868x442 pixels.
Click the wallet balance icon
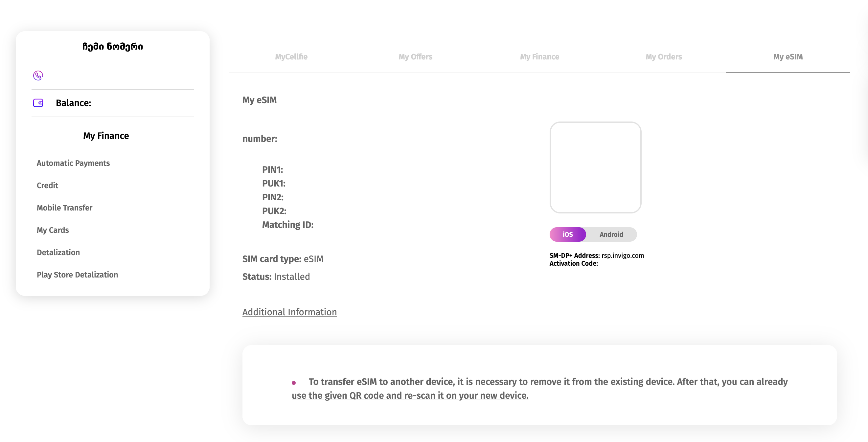point(38,103)
